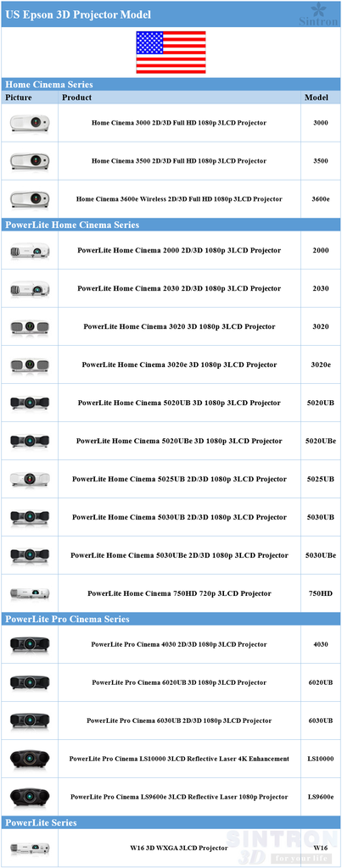Open PowerLite Pro Cinema 6030UB product text
This screenshot has width=342, height=868.
click(x=179, y=721)
